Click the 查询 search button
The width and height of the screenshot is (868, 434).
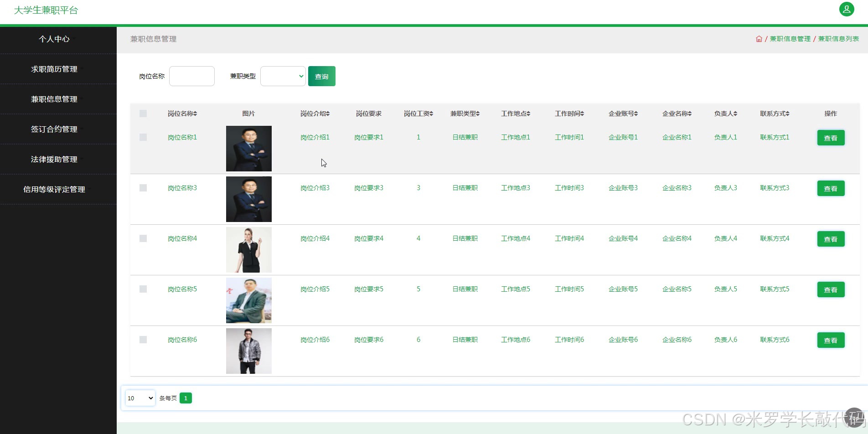pos(321,76)
